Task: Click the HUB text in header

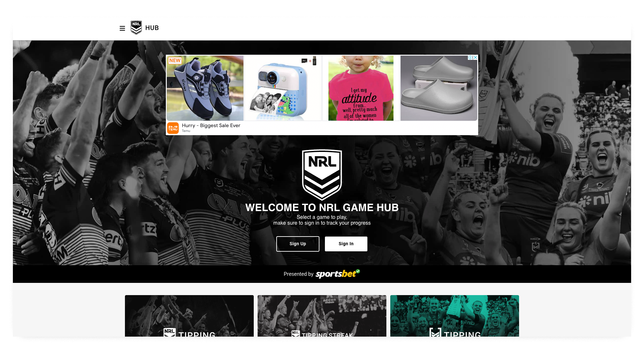Action: click(x=152, y=28)
